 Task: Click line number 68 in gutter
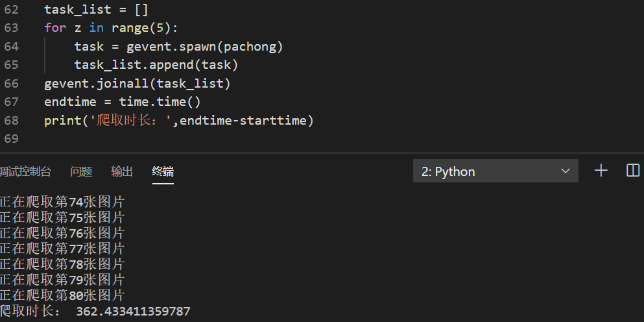pos(11,121)
